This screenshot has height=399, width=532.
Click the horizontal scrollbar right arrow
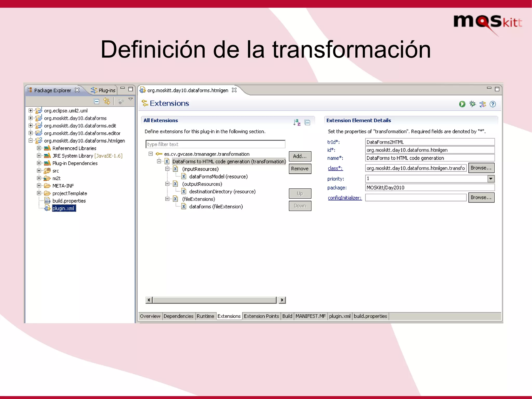pos(282,300)
